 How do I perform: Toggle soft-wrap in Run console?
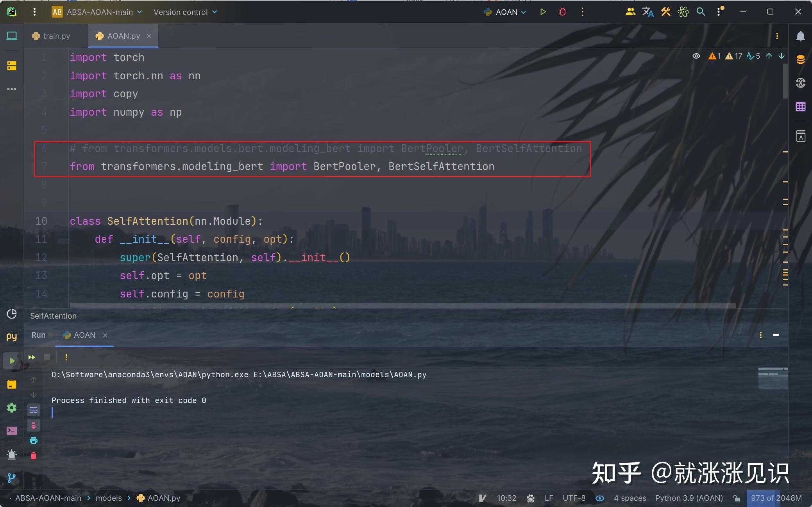point(34,410)
